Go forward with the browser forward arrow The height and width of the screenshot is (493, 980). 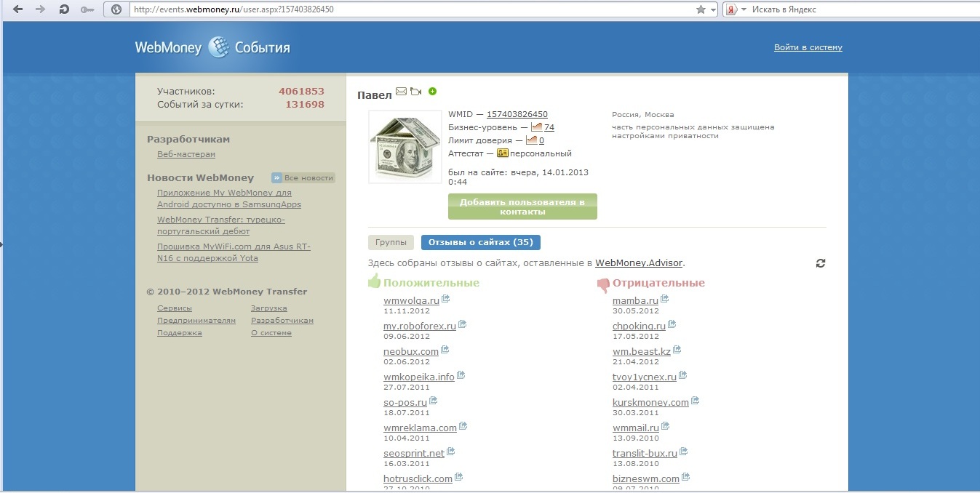click(40, 9)
